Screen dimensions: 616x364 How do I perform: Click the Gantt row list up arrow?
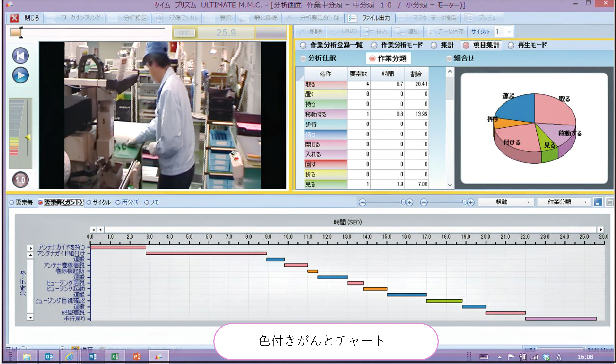click(x=30, y=255)
